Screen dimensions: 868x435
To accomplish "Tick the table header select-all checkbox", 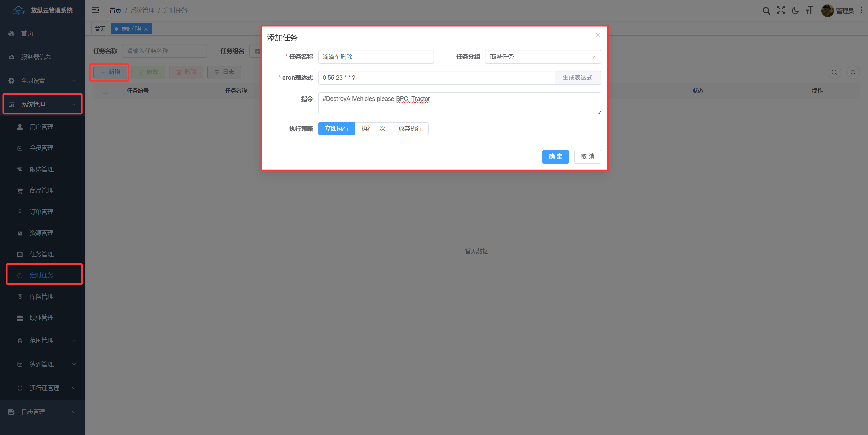I will click(105, 91).
